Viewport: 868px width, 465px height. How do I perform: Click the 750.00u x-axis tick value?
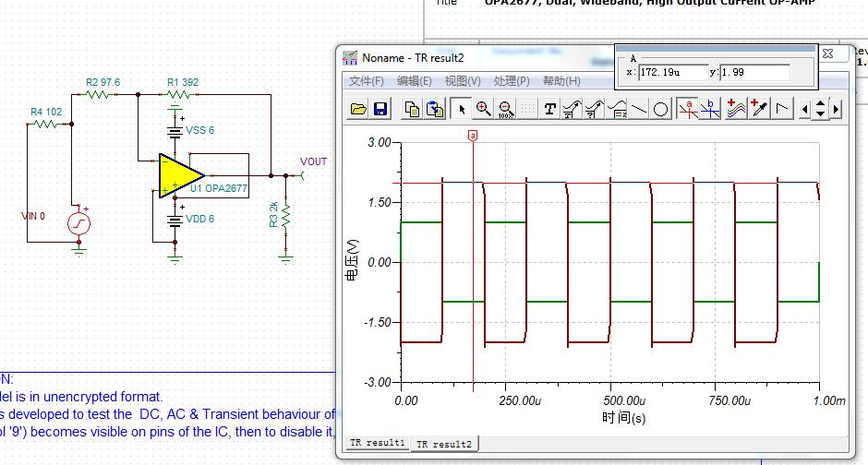(x=729, y=400)
